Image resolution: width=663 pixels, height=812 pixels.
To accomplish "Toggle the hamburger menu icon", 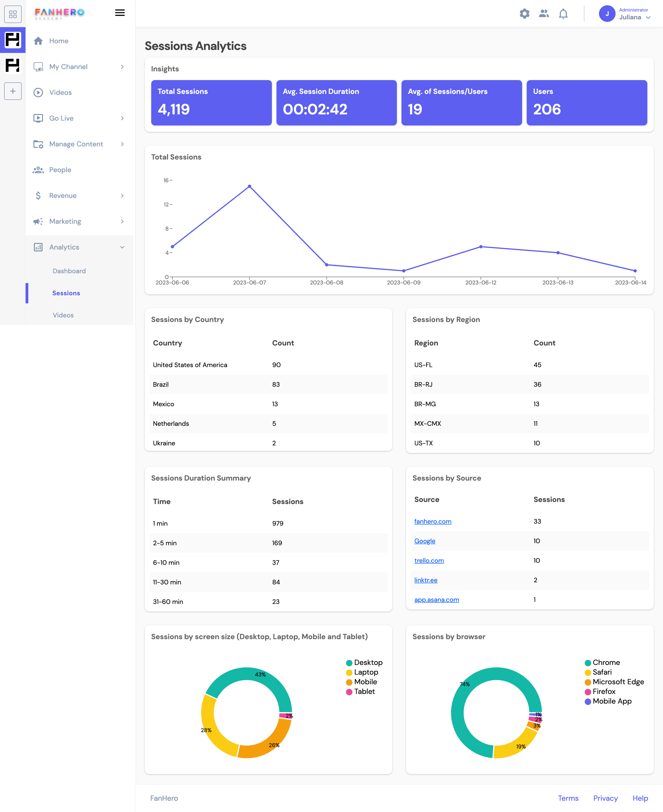I will tap(120, 13).
